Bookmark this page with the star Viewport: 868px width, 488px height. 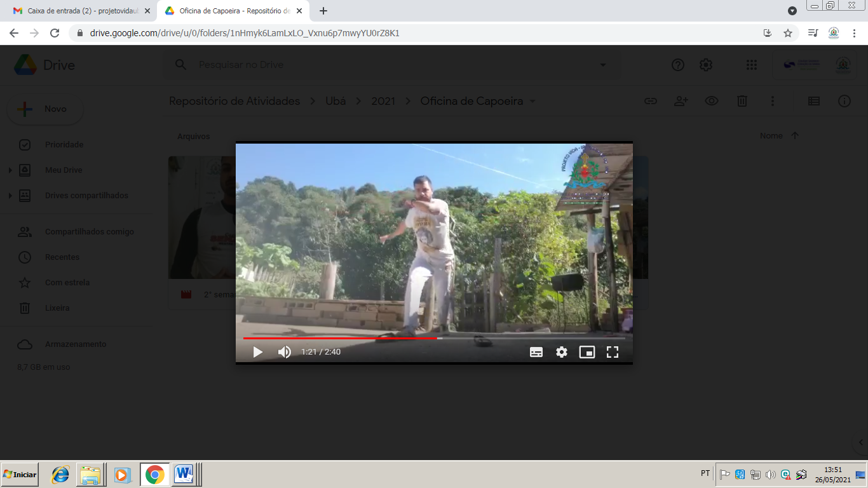coord(788,33)
